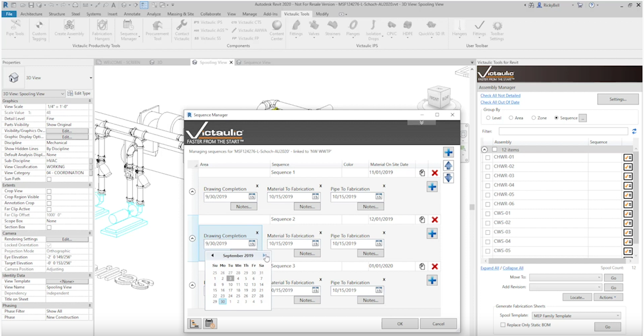
Task: Click Cancel in Sequence Manager
Action: click(438, 324)
